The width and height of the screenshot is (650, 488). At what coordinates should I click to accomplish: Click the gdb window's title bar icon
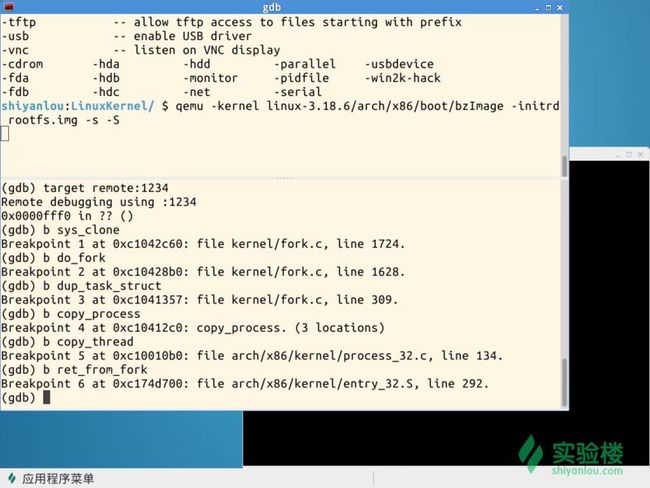tap(8, 7)
